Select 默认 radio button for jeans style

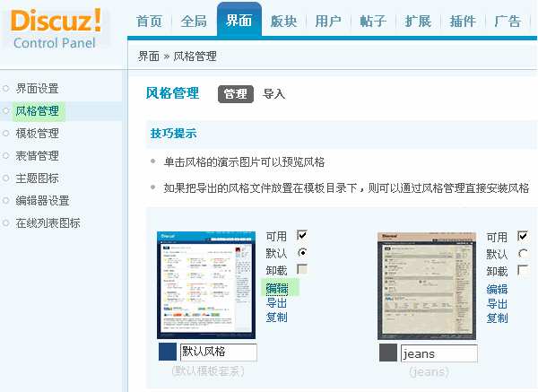click(523, 253)
